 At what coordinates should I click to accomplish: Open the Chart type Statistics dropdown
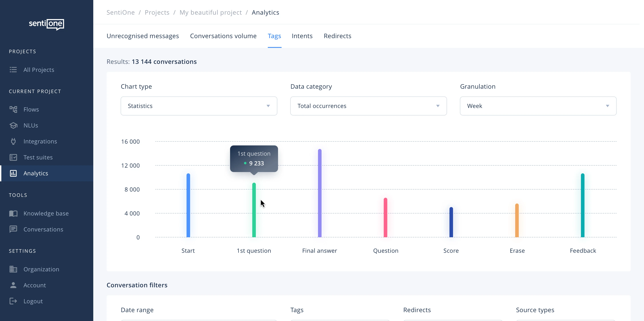point(199,106)
